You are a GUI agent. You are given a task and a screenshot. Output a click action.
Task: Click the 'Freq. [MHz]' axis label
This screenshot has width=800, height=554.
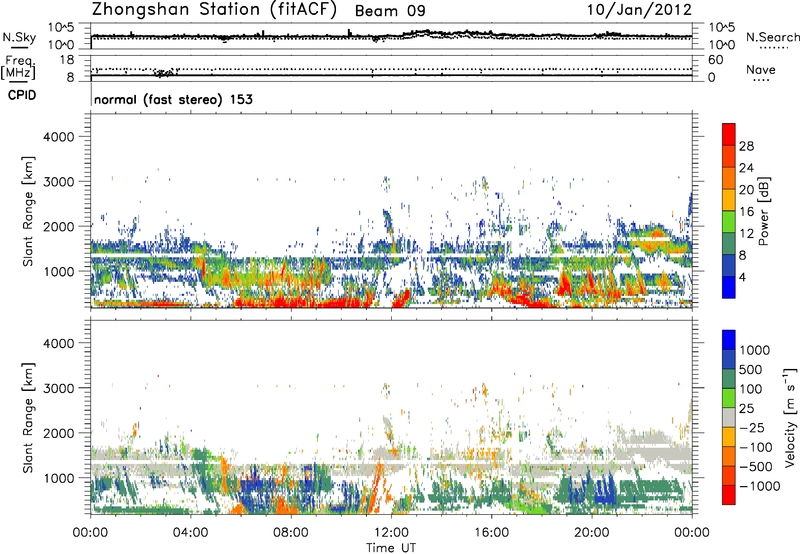click(x=18, y=67)
